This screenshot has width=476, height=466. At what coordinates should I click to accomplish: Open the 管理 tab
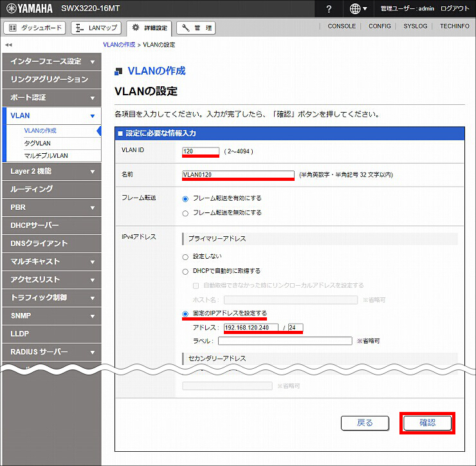196,28
